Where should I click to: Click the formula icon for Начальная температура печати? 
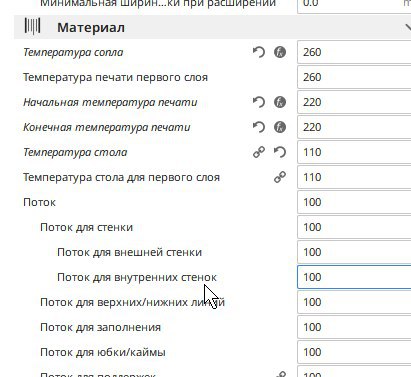click(280, 102)
